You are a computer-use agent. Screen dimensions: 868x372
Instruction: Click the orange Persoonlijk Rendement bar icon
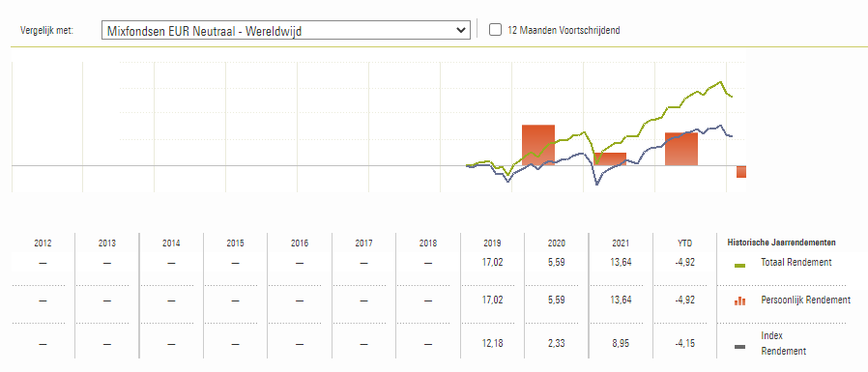click(739, 300)
